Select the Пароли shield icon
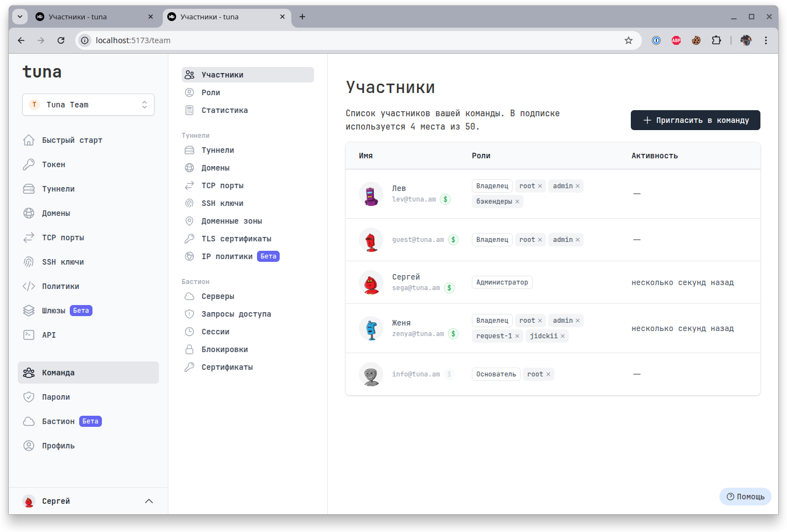The image size is (787, 532). pos(29,397)
